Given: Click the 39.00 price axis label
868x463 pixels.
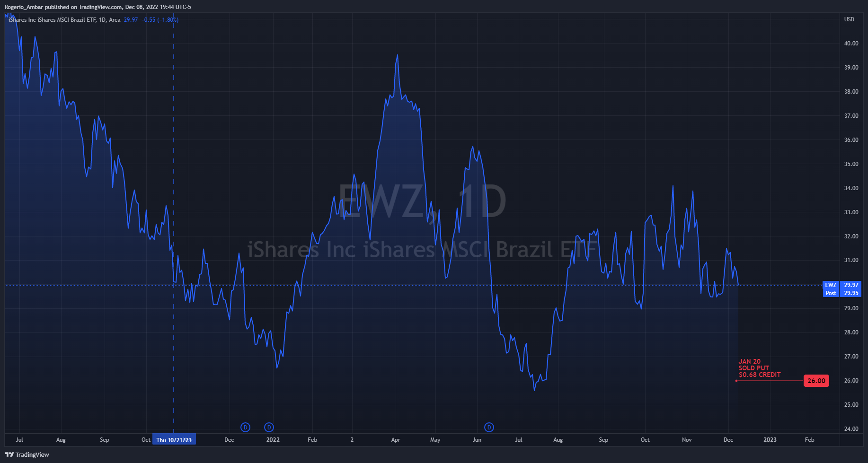Looking at the screenshot, I should click(851, 68).
